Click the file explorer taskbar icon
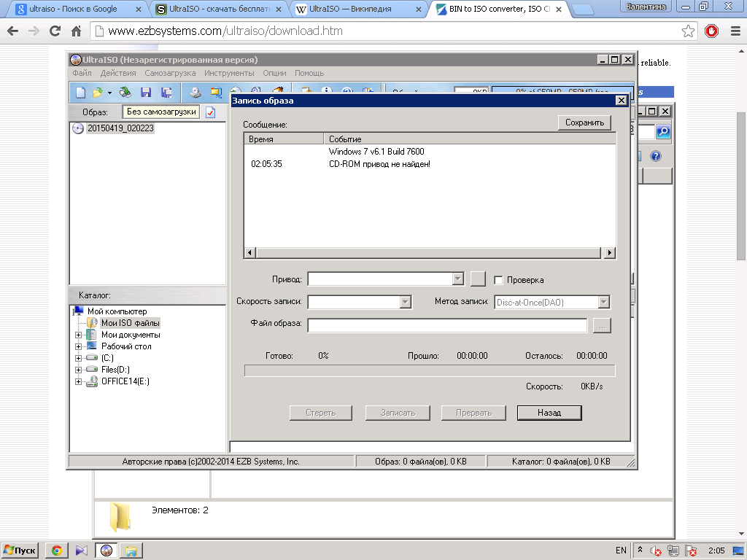Image resolution: width=747 pixels, height=560 pixels. pyautogui.click(x=131, y=551)
